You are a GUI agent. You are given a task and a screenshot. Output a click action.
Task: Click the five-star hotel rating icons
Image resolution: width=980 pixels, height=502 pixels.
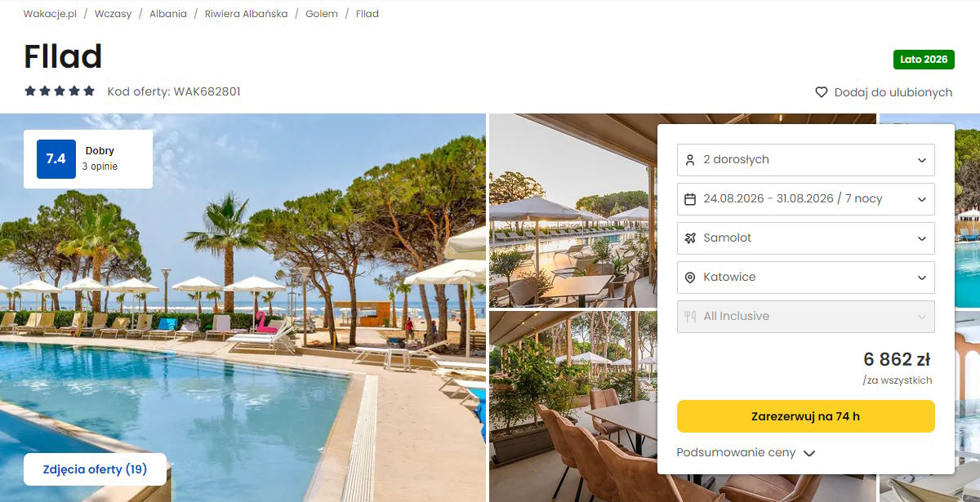tap(60, 91)
